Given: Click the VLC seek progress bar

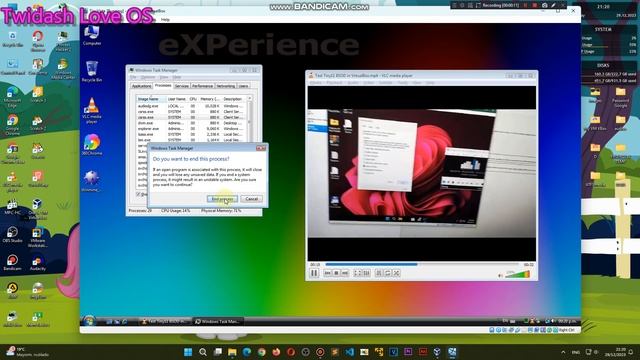Looking at the screenshot, I should 421,264.
